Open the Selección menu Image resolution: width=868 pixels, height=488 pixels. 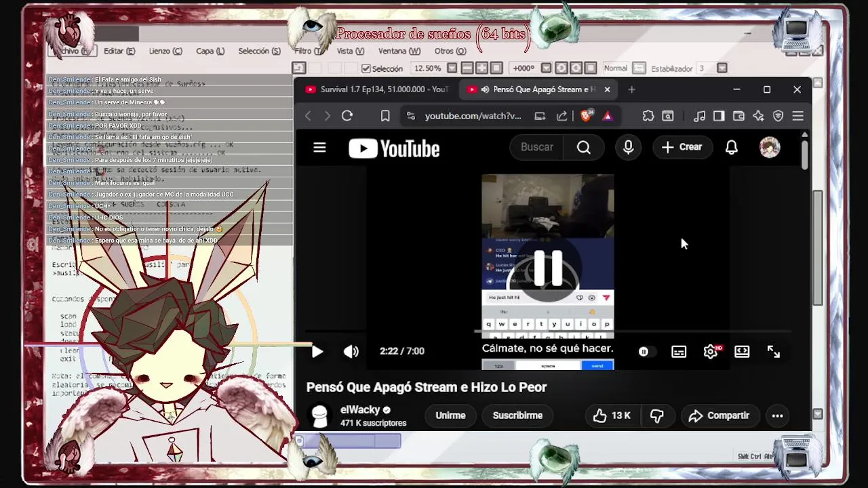coord(259,51)
